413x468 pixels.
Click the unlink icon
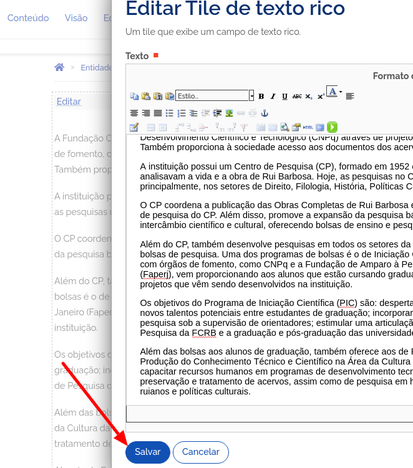coord(253,113)
